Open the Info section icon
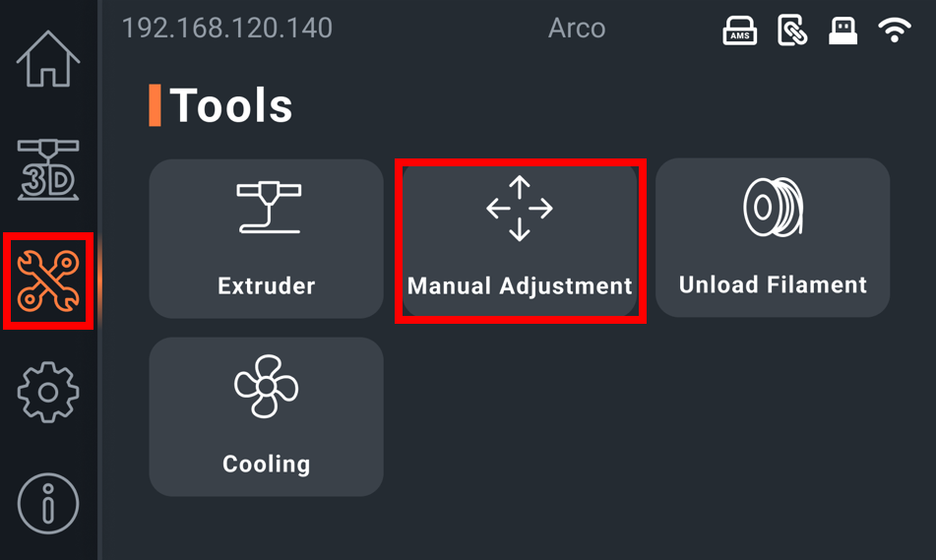This screenshot has height=560, width=936. 48,504
